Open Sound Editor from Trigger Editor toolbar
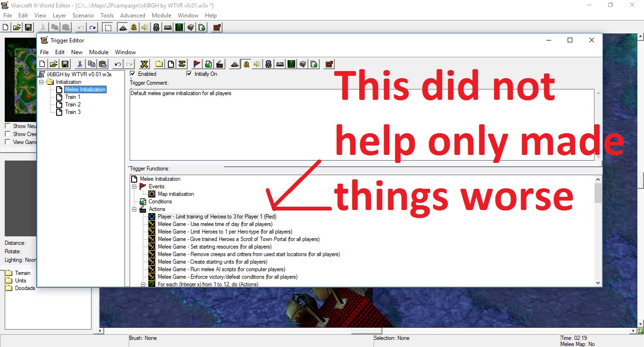The width and height of the screenshot is (644, 347). pyautogui.click(x=257, y=64)
